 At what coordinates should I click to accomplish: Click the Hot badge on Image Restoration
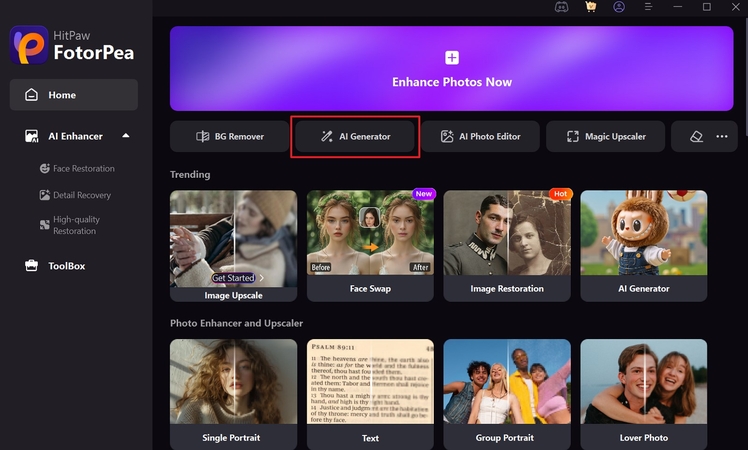coord(561,194)
